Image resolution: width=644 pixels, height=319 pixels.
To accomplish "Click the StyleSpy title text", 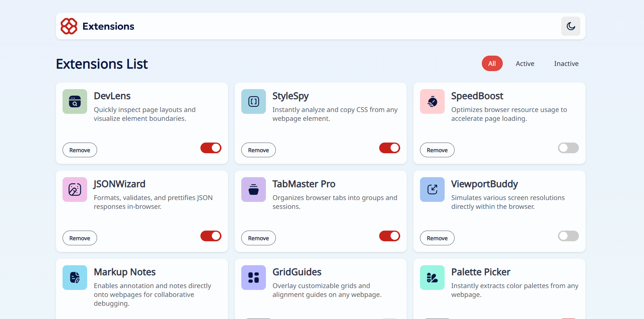I will coord(291,96).
